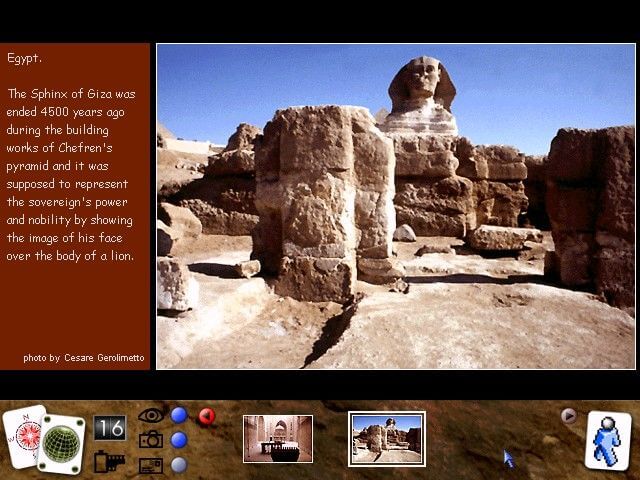Toggle the grey button beside the postcard
640x480 pixels.
coord(179,465)
